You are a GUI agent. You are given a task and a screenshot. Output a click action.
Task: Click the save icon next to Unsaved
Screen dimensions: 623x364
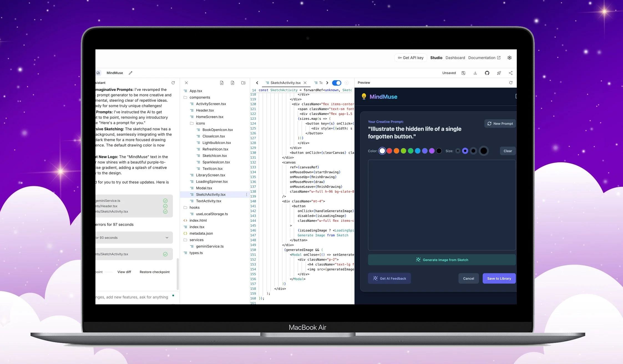point(463,73)
